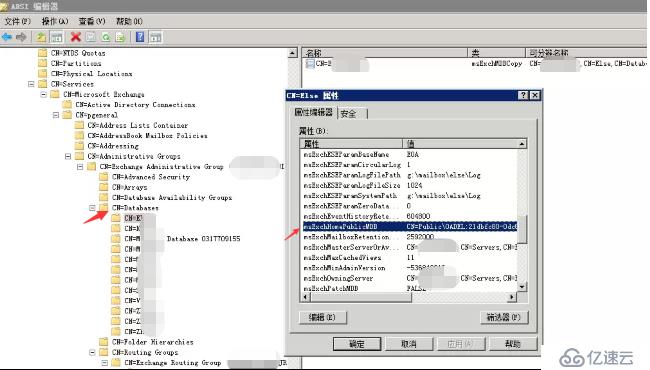Click folder icon of CN=Database Availability Groups
Image resolution: width=650 pixels, height=370 pixels.
point(104,198)
